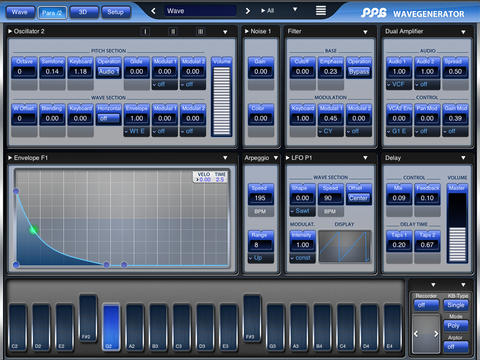480x360 pixels.
Task: Shift keyboard up with right arrow
Action: click(x=436, y=333)
